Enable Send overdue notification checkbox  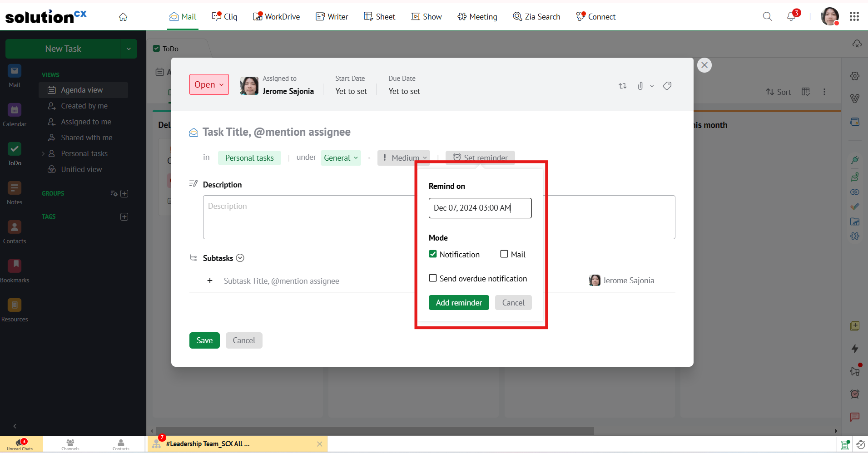(x=433, y=278)
